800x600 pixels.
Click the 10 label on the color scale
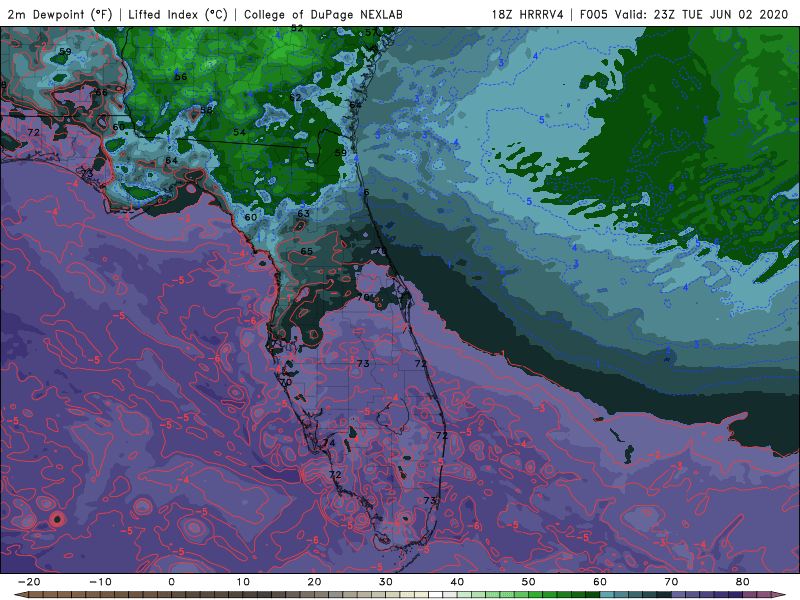[243, 582]
